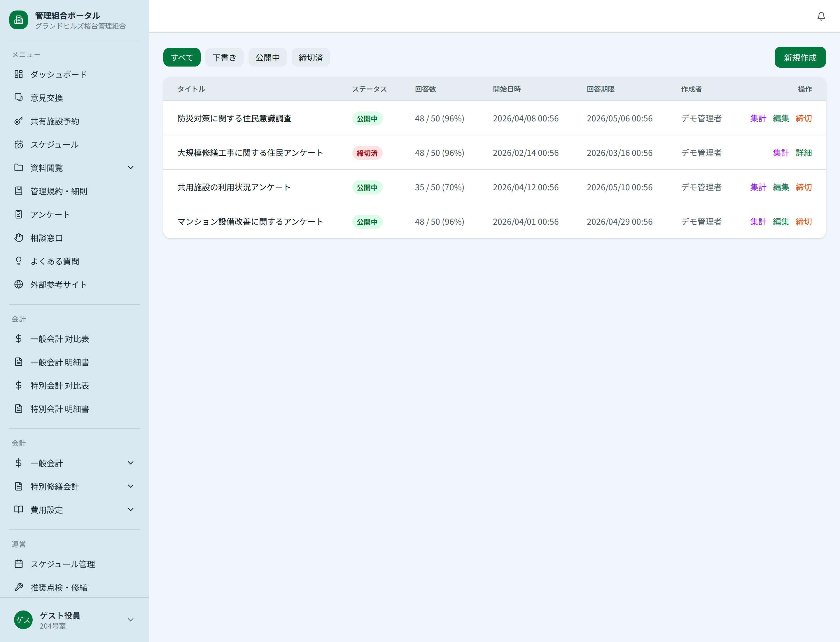This screenshot has width=840, height=642.
Task: Click the スケジュール calendar-clock icon
Action: [18, 144]
